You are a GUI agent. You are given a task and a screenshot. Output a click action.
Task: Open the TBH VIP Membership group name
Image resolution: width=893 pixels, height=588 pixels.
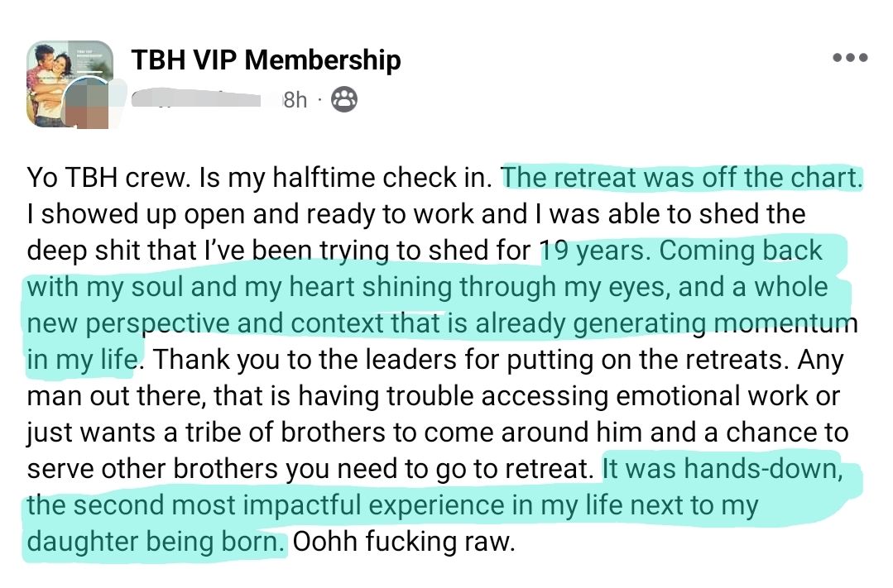coord(266,60)
